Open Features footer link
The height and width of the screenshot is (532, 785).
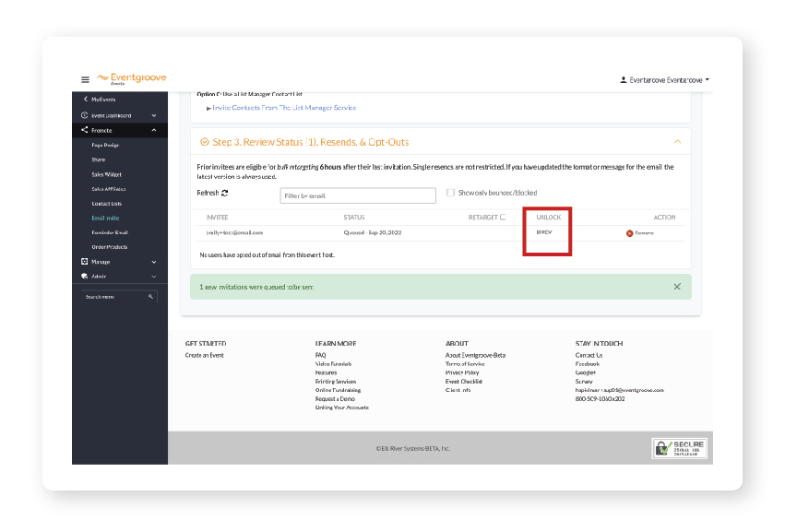[326, 372]
